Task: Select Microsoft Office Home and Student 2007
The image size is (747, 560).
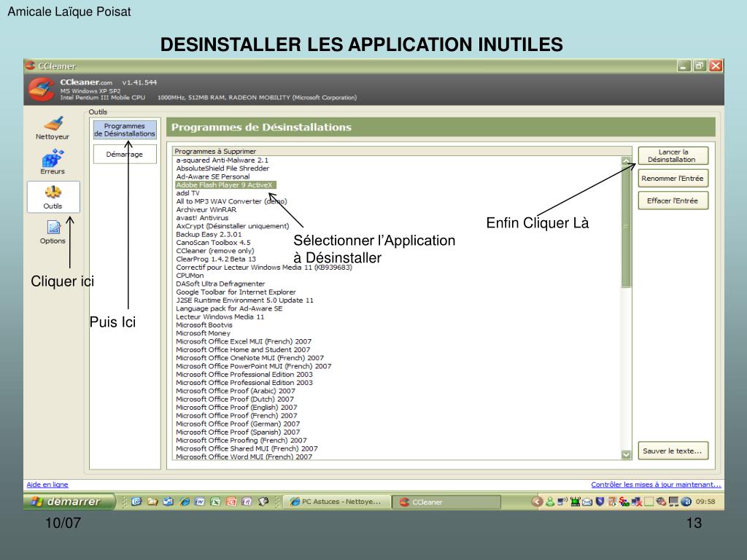Action: point(243,349)
